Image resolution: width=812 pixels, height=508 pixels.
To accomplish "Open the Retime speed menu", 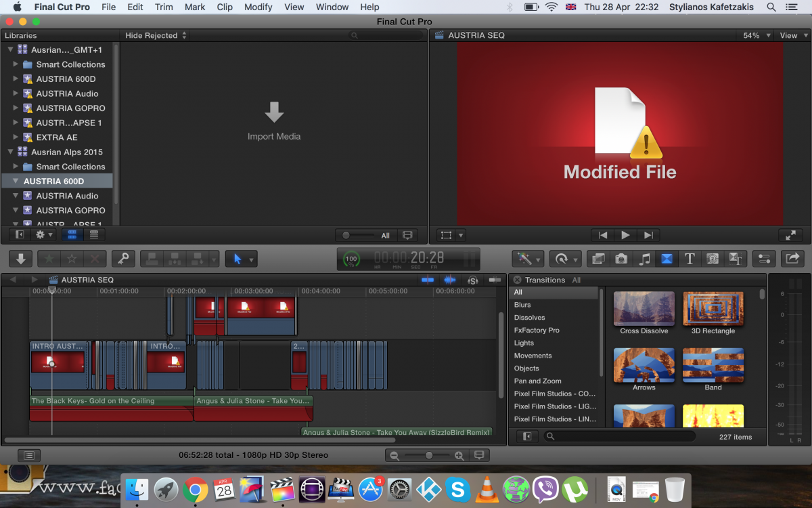I will 565,258.
